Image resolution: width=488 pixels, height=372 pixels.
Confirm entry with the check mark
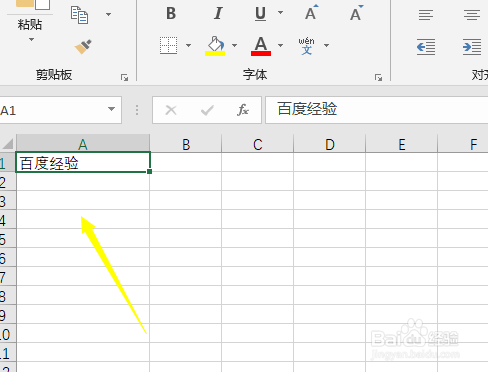click(x=207, y=110)
